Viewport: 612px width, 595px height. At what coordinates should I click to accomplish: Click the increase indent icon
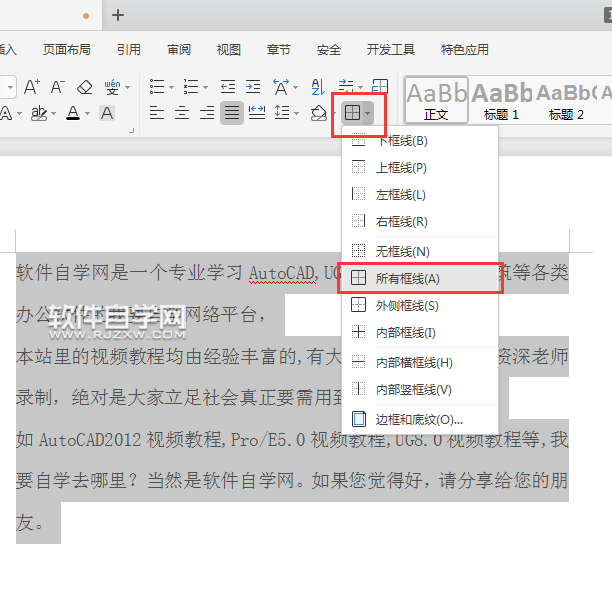[253, 87]
